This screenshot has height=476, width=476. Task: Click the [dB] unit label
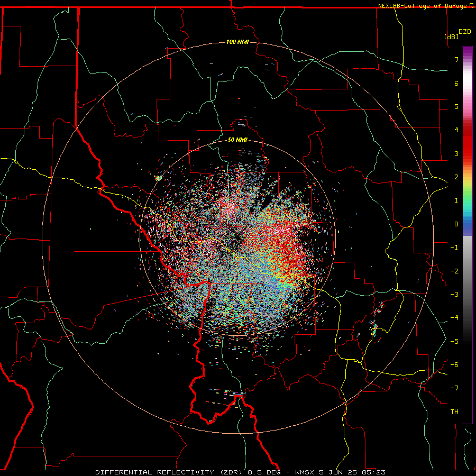coord(452,36)
